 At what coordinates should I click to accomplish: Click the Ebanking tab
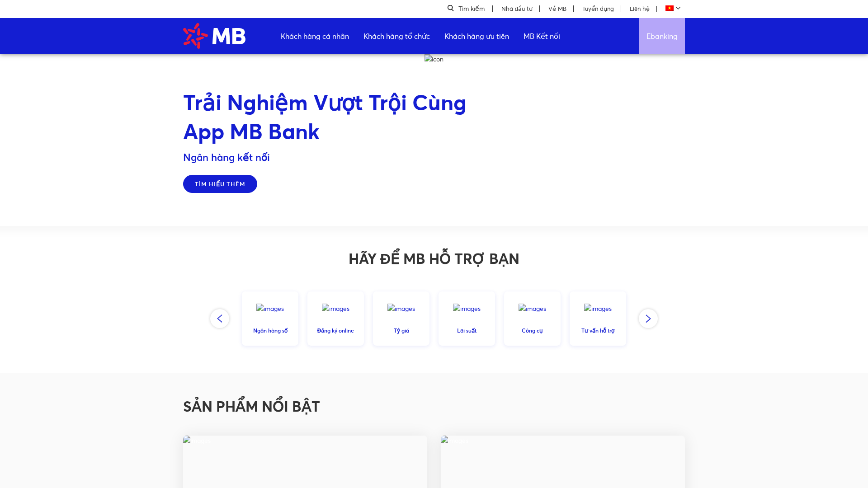coord(662,36)
